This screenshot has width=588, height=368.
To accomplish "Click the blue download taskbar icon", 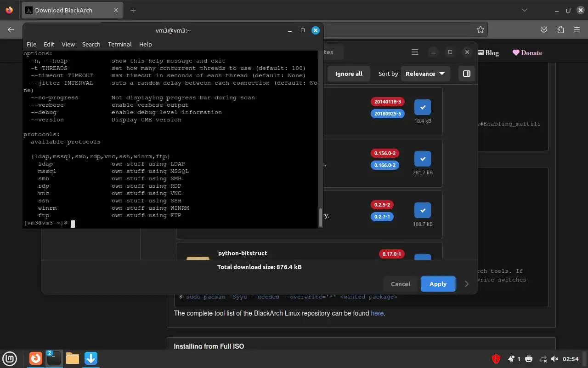I will coord(91,358).
